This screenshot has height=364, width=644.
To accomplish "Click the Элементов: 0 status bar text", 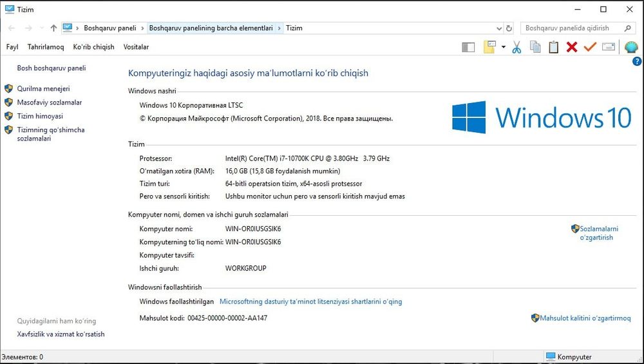I will pos(22,357).
